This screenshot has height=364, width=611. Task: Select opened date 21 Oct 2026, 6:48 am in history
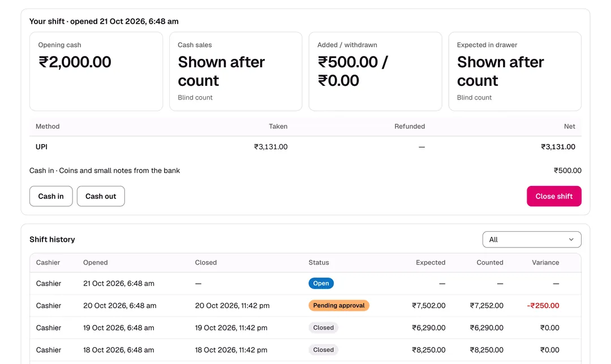tap(118, 283)
